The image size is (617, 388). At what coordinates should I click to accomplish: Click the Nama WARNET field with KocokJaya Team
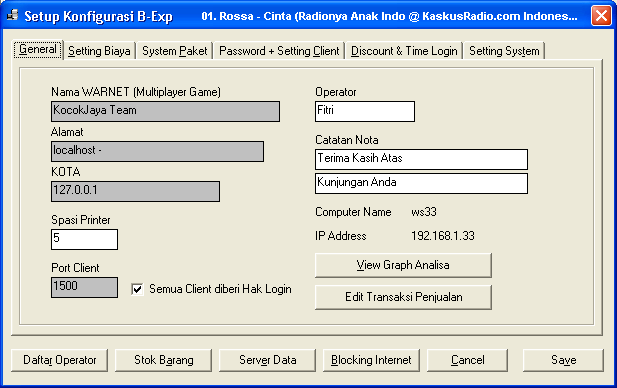(x=165, y=111)
